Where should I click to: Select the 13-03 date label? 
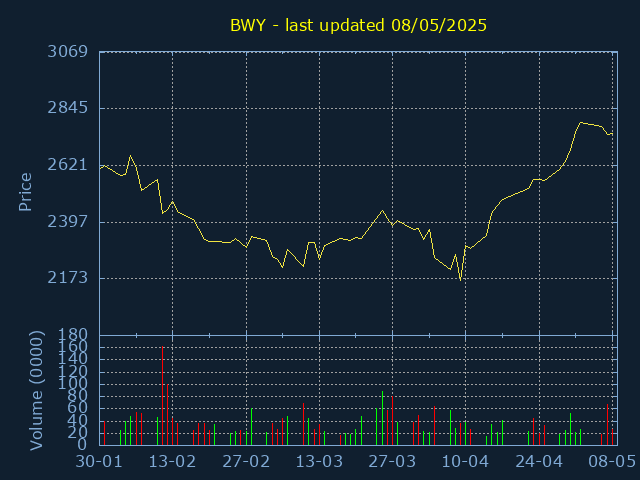pos(319,462)
